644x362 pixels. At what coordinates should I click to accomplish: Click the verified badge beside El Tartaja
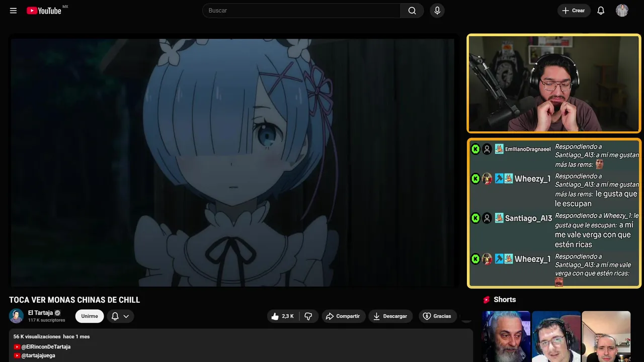click(57, 313)
